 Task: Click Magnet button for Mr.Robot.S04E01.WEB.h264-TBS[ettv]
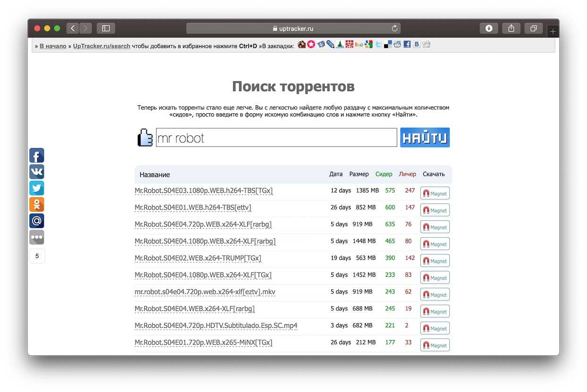coord(435,210)
